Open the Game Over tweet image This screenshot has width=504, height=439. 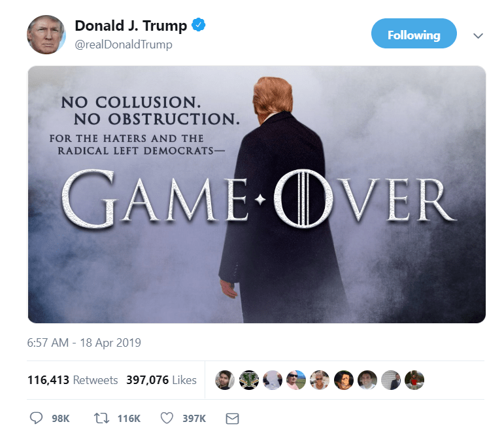click(256, 194)
